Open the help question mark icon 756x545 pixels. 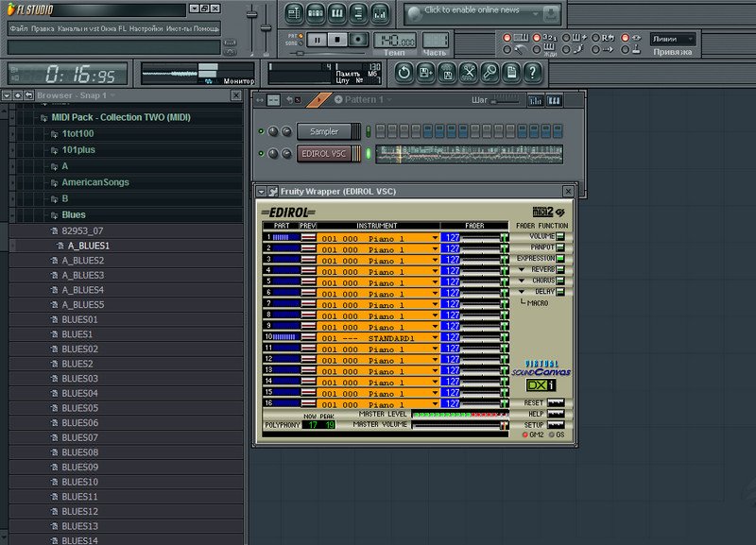[x=534, y=73]
